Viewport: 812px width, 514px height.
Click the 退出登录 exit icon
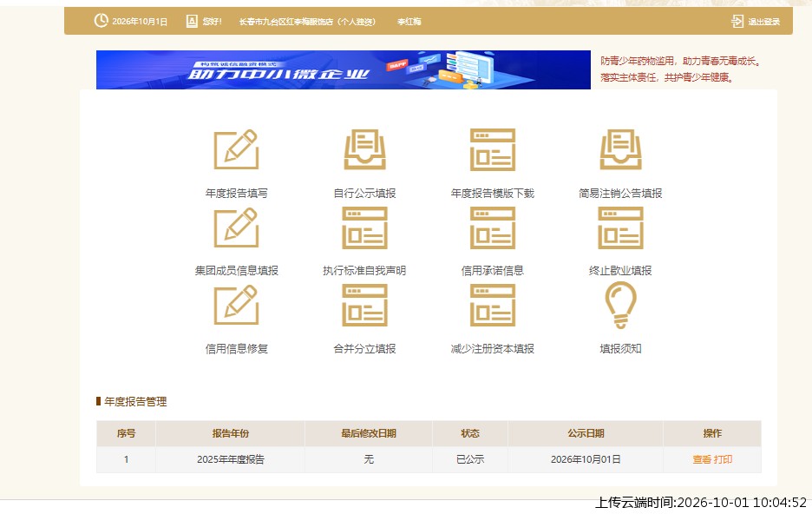(x=737, y=21)
